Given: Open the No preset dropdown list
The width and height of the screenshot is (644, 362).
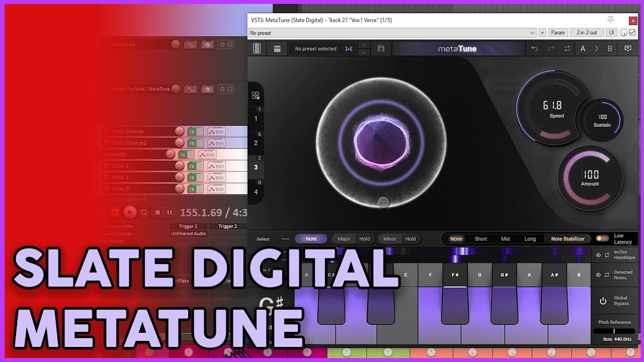Looking at the screenshot, I should tap(393, 33).
